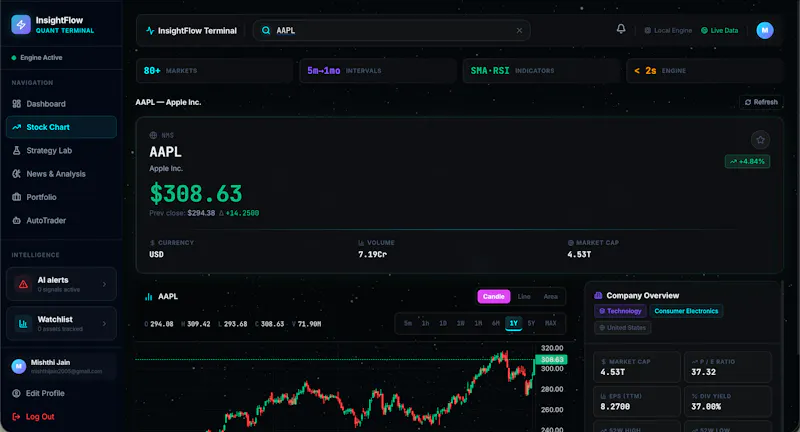Click the P/E Ratio 37.32 card
The height and width of the screenshot is (432, 800).
click(728, 367)
